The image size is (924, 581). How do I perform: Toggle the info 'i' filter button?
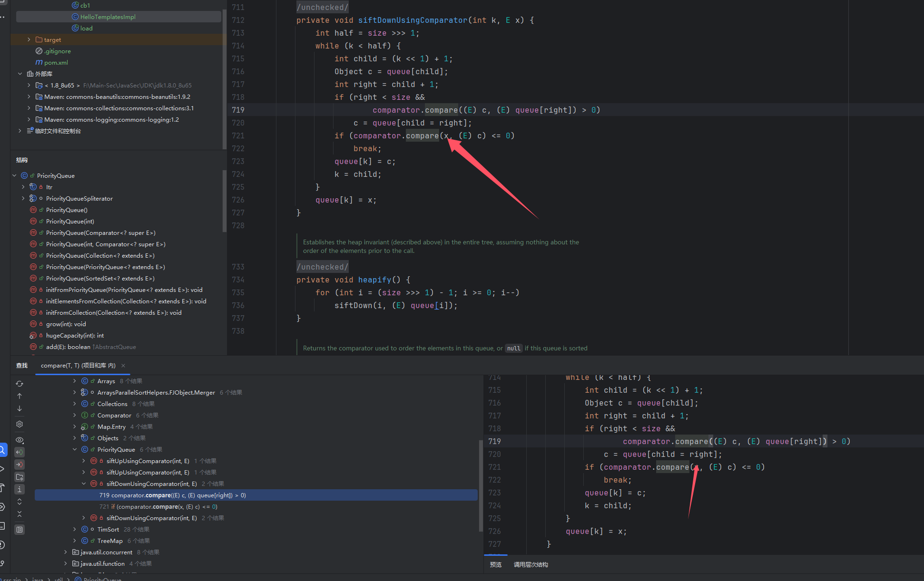20,489
